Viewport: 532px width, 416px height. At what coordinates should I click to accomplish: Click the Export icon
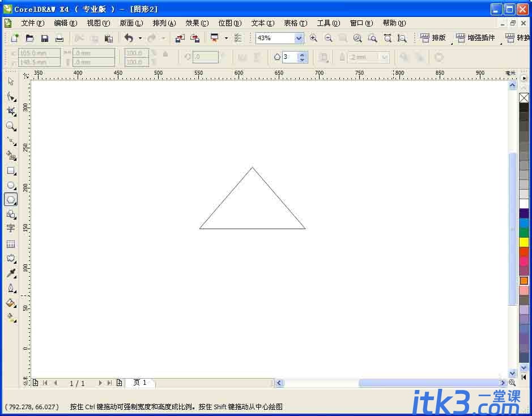pyautogui.click(x=195, y=38)
